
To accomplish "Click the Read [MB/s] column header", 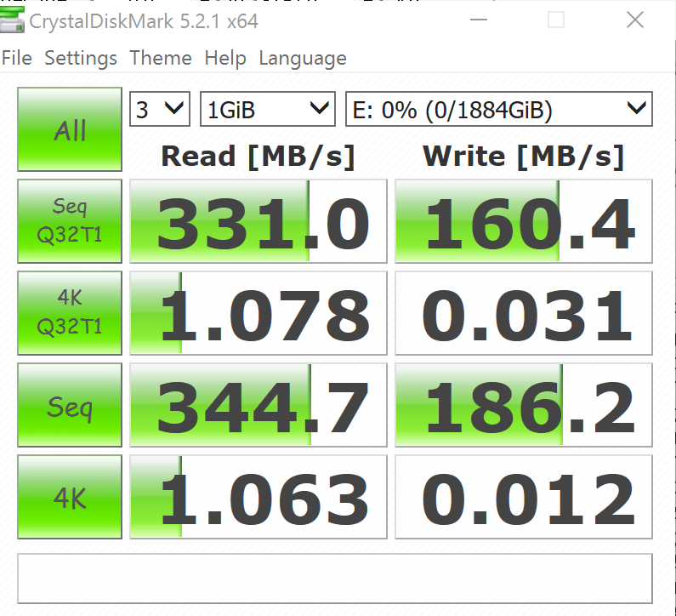I will click(x=258, y=156).
